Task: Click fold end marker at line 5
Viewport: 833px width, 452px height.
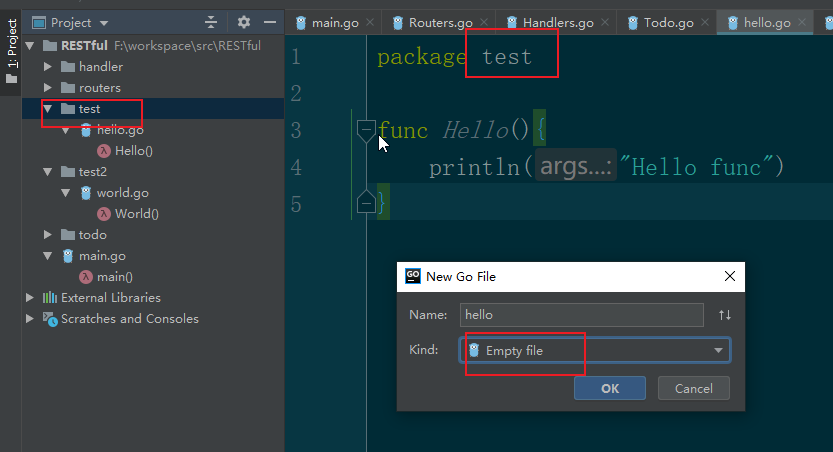Action: click(366, 201)
